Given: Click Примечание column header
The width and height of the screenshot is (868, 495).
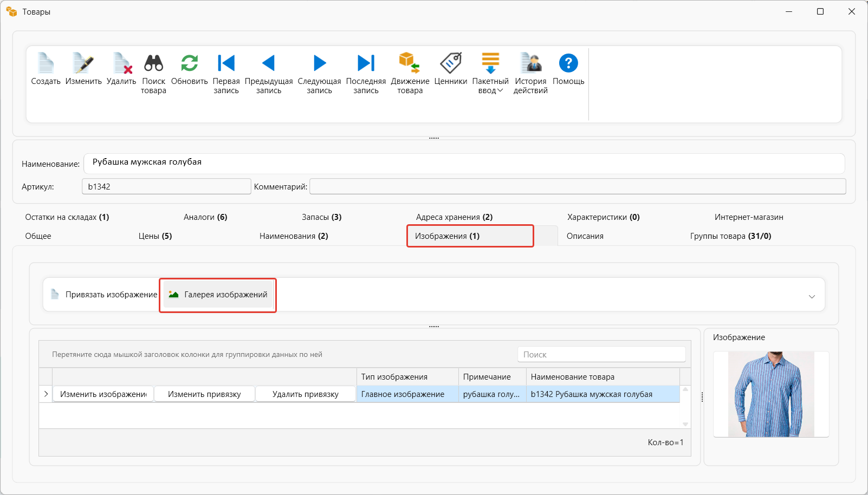Looking at the screenshot, I should point(493,377).
